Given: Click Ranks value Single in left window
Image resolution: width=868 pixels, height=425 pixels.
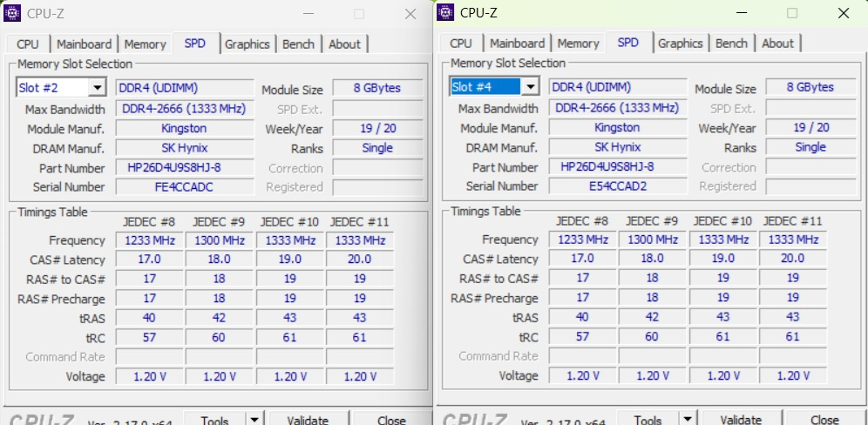Looking at the screenshot, I should (x=377, y=148).
